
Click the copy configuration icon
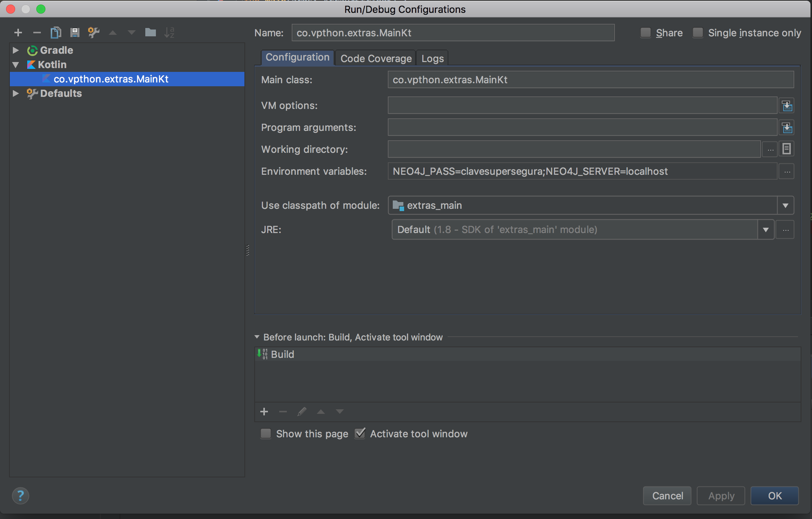point(57,32)
